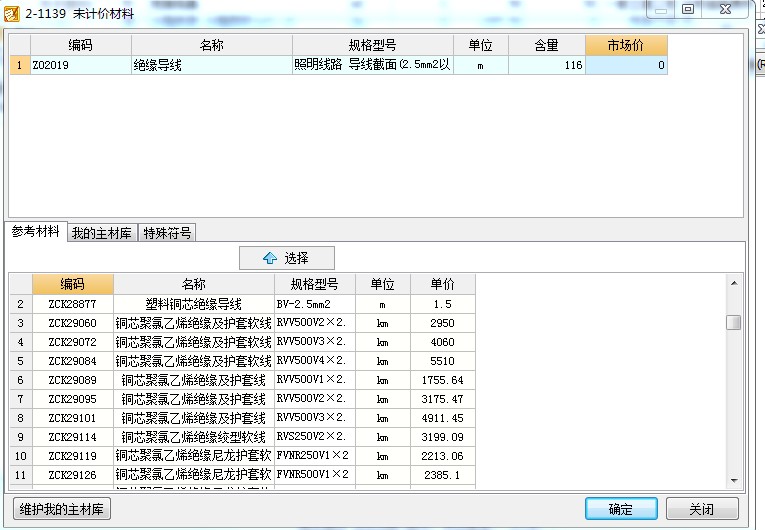Click the BV-2.5mm2 specification cell
This screenshot has height=530, width=765.
click(x=315, y=304)
